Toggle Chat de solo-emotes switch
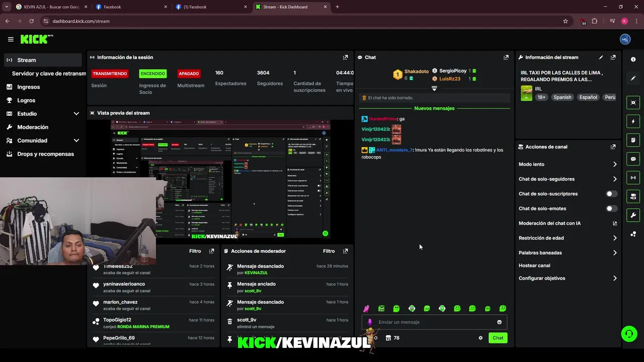The image size is (644, 362). [611, 208]
